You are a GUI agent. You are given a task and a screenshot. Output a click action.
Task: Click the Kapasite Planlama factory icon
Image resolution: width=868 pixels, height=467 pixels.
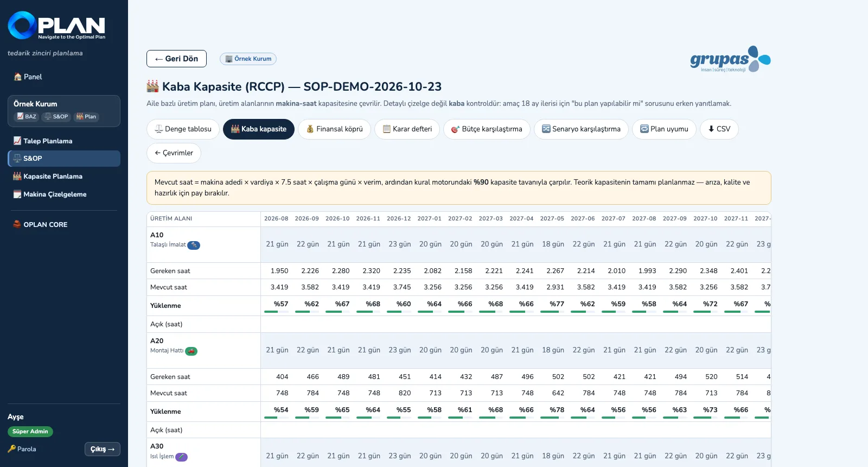(x=17, y=176)
